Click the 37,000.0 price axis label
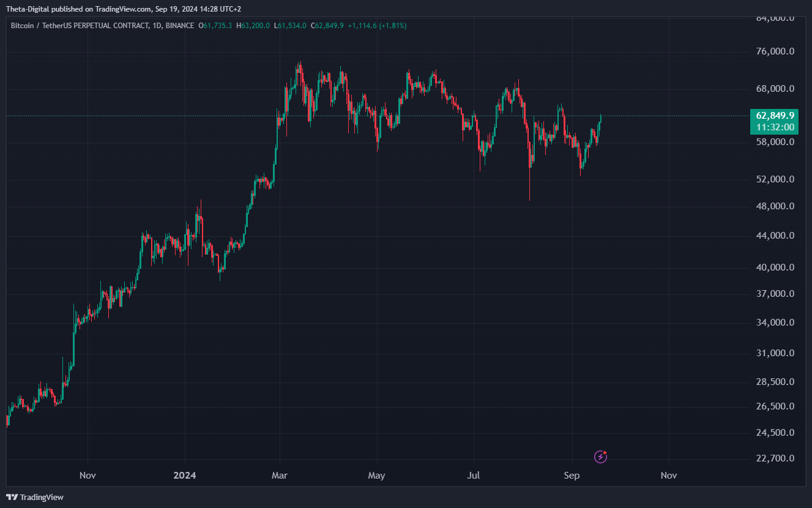The width and height of the screenshot is (812, 508). 775,294
